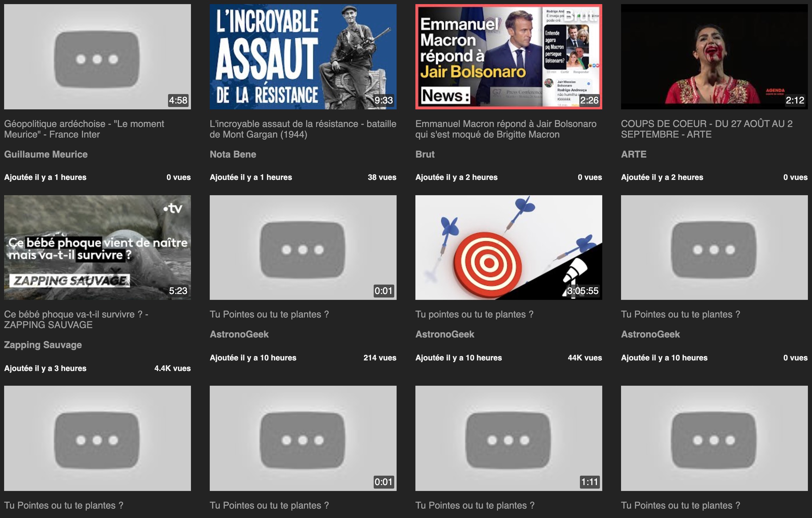Open the placeholder thumbnail lasting 1:11

[509, 438]
